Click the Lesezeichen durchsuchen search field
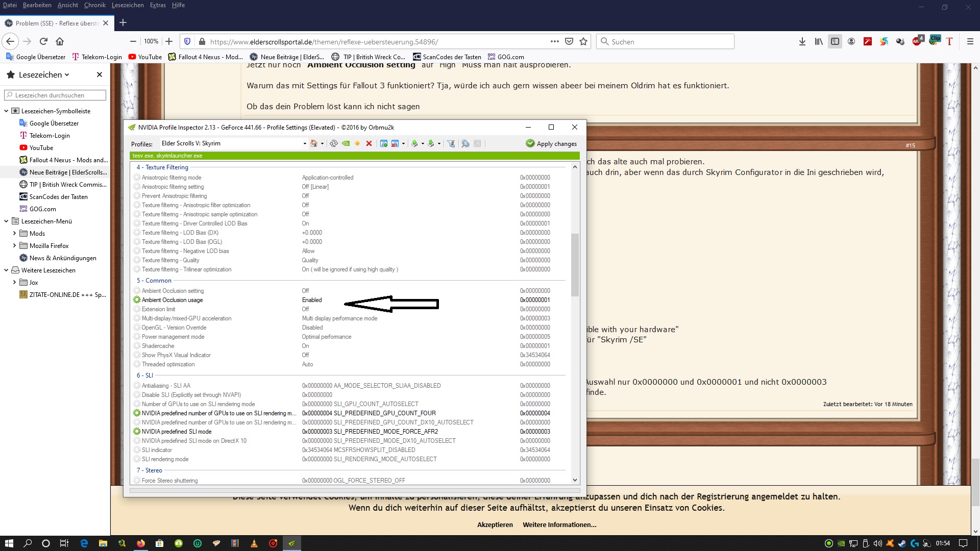Screen dimensions: 980x551 (55, 95)
